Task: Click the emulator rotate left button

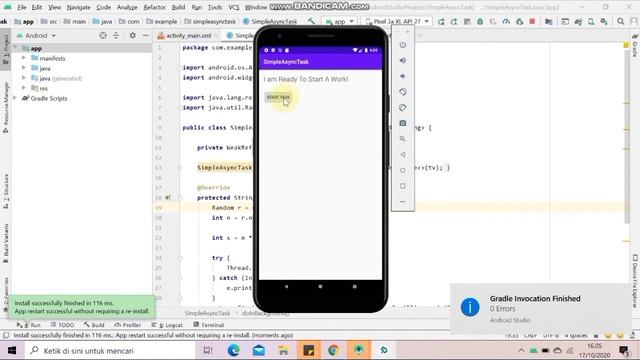Action: coord(402,92)
